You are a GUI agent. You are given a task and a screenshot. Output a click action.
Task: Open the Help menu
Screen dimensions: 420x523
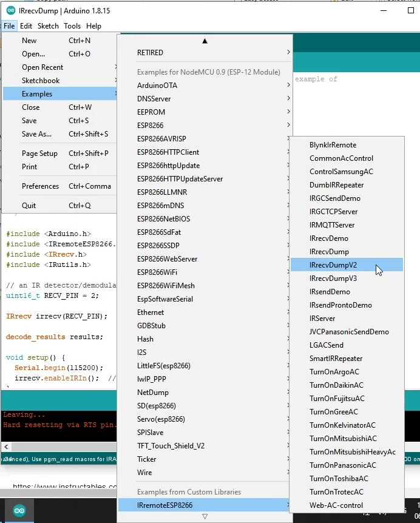click(x=93, y=26)
